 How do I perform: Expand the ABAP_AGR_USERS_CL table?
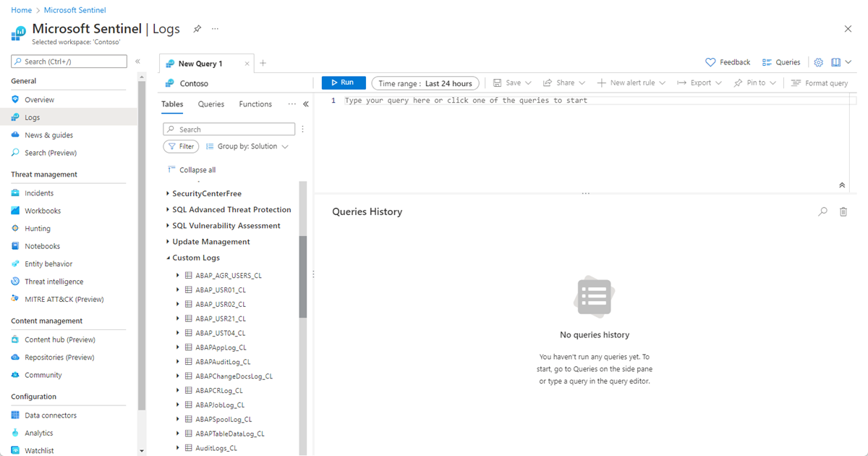[178, 276]
